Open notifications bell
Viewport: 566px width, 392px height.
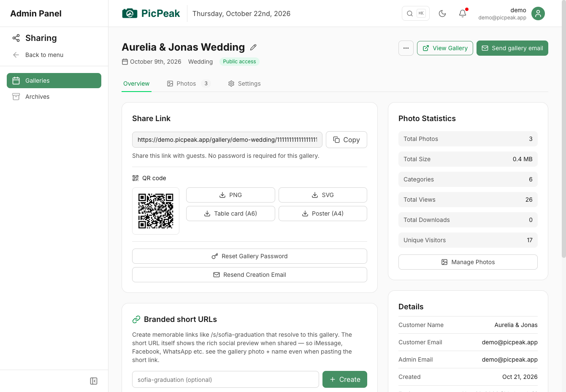[463, 14]
